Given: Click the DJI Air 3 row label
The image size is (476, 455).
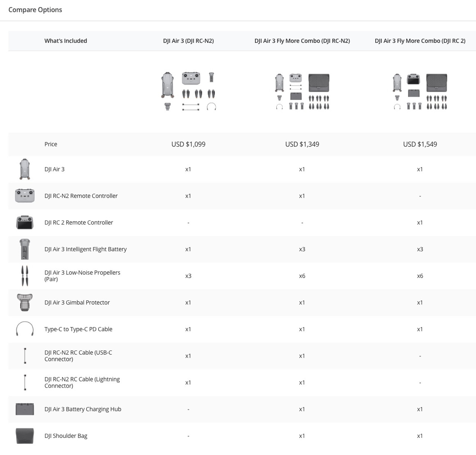Looking at the screenshot, I should pyautogui.click(x=55, y=169).
